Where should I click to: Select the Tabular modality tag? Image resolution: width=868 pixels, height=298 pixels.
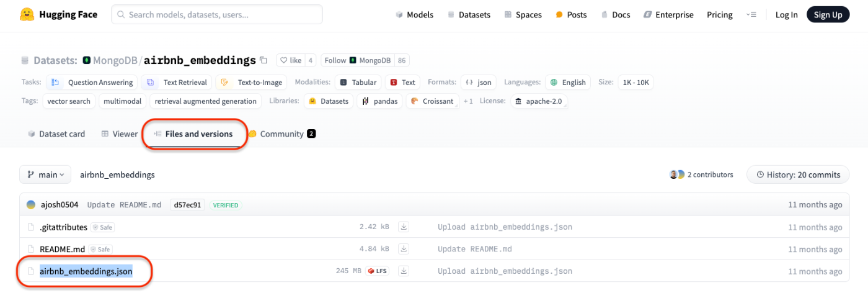pos(358,83)
